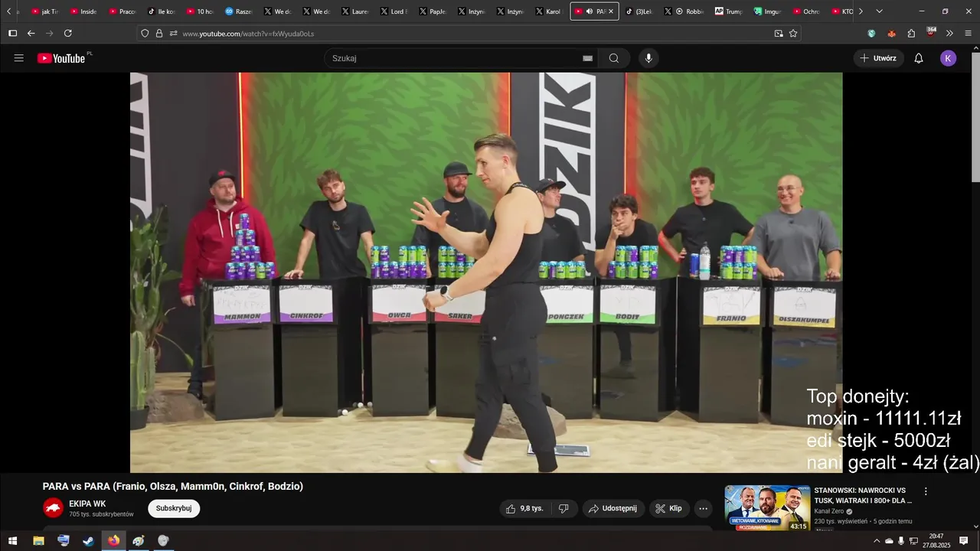
Task: Start voice search with the microphone icon
Action: pos(648,58)
